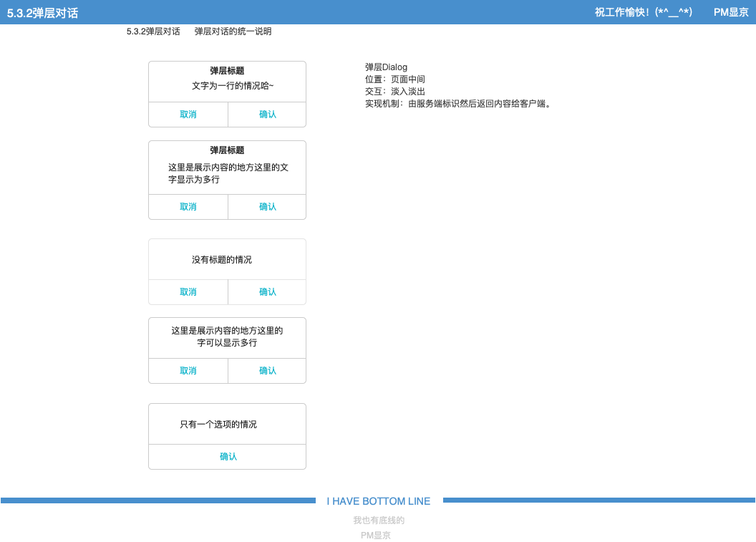The height and width of the screenshot is (542, 756).
Task: Click 确认 under '字可以显示多行' dialog
Action: tap(267, 371)
